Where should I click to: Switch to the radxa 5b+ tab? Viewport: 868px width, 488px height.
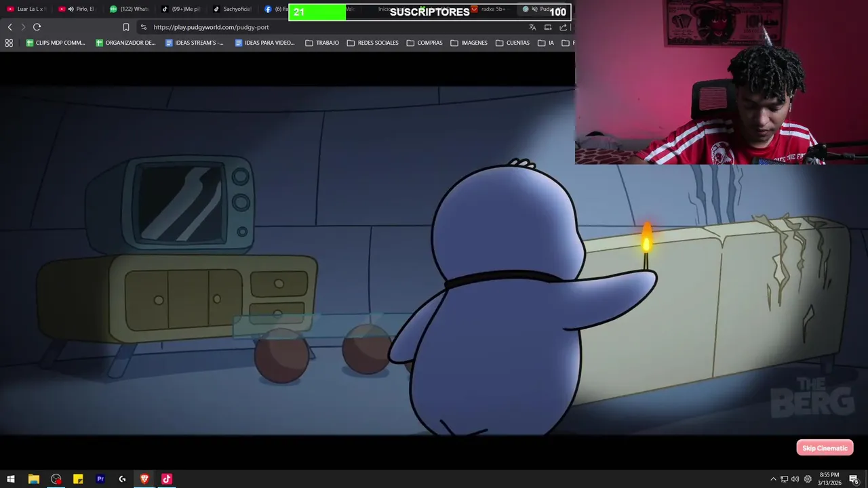point(489,9)
